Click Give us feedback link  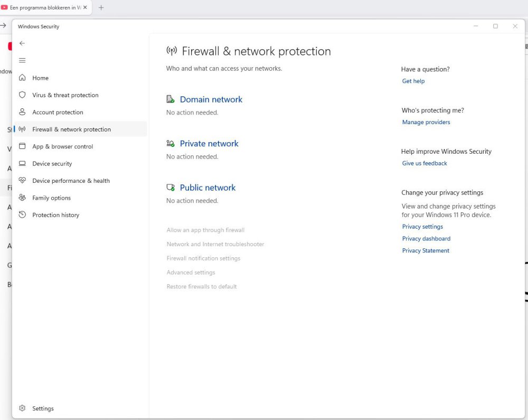click(425, 163)
